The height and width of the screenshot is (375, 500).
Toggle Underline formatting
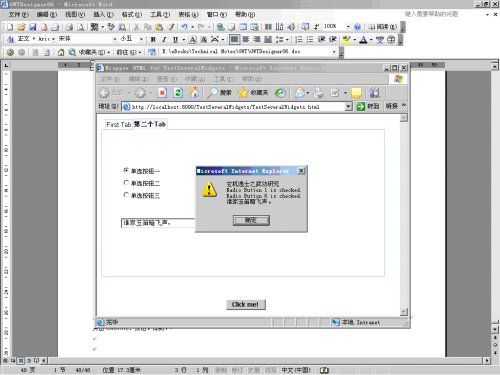tap(175, 40)
